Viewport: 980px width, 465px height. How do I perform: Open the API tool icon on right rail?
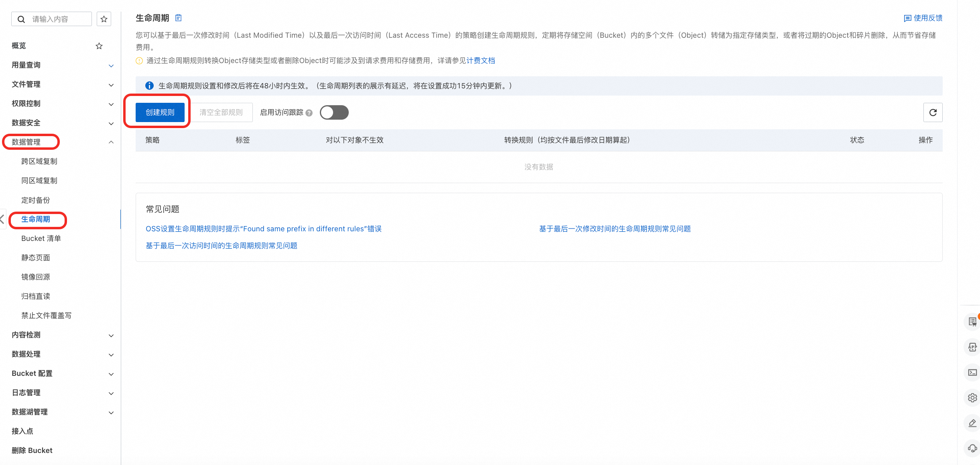[x=972, y=347]
